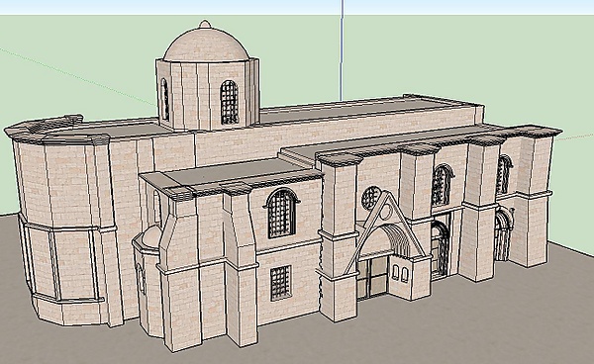Click the twin small arched niches beside door
Screen dimensions: 594x364
tap(400, 273)
